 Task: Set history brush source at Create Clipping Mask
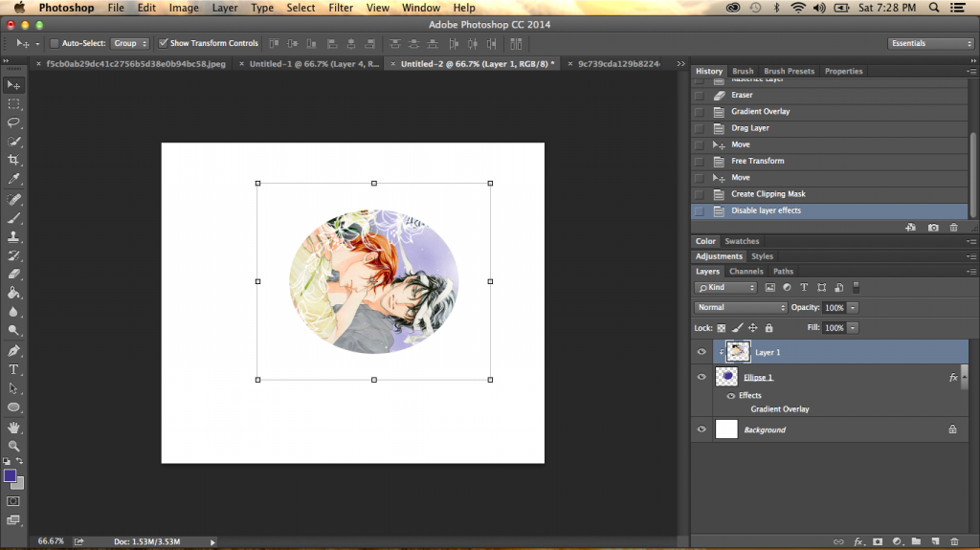click(700, 194)
